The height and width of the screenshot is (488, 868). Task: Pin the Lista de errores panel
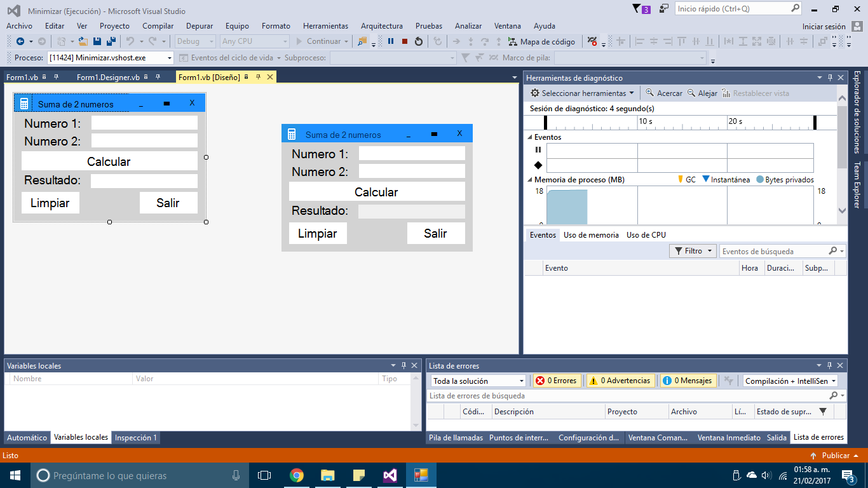coord(830,365)
